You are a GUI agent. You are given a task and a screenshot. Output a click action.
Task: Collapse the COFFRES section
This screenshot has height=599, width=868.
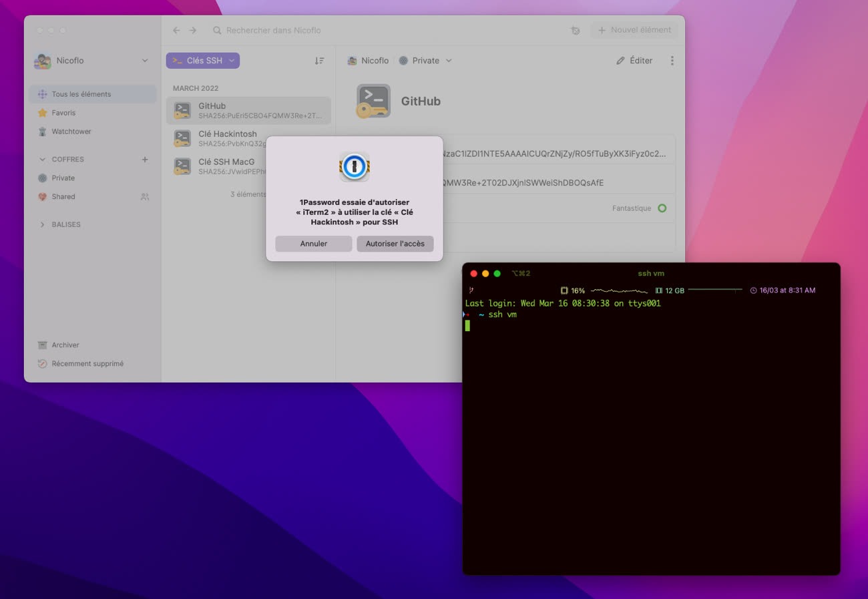[43, 160]
